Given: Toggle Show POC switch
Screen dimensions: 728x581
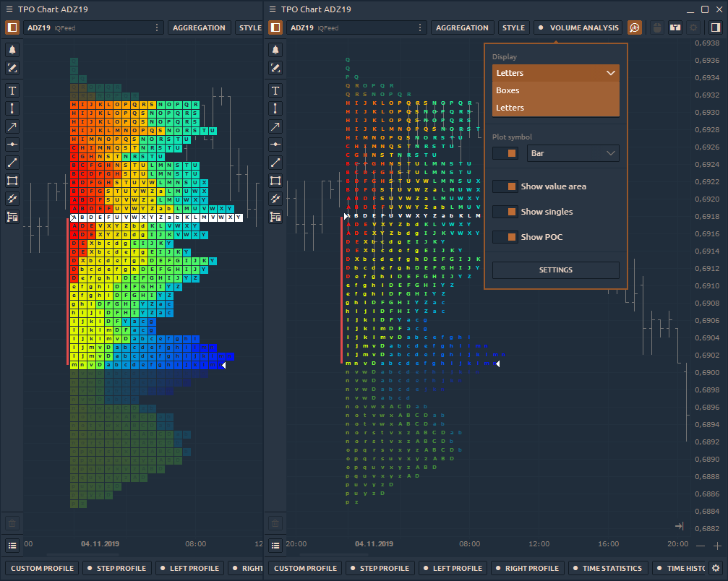Looking at the screenshot, I should coord(505,237).
